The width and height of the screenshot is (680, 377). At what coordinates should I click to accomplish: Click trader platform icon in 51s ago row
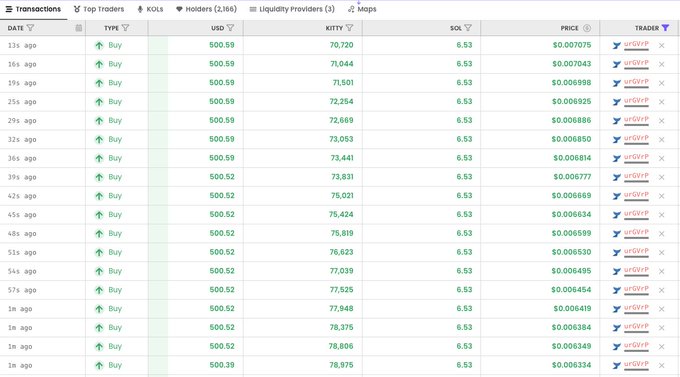click(x=617, y=252)
